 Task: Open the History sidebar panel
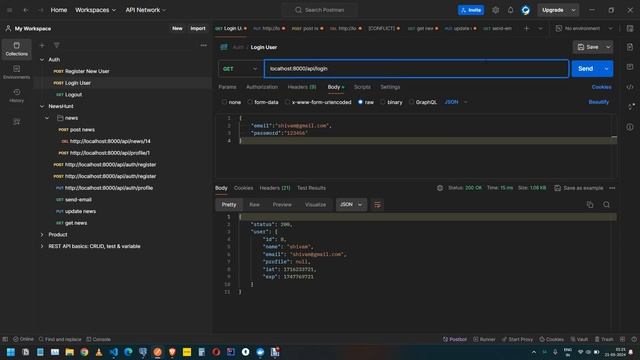click(16, 95)
